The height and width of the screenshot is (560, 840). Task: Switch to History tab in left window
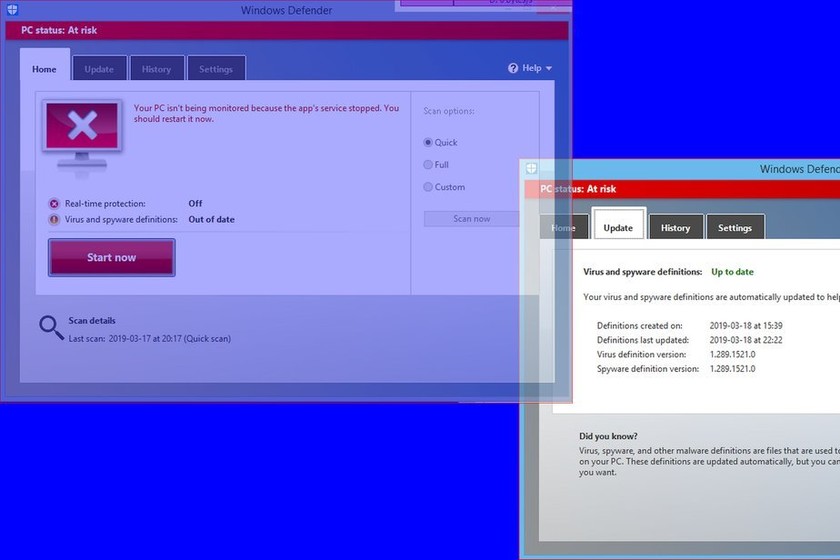coord(156,69)
